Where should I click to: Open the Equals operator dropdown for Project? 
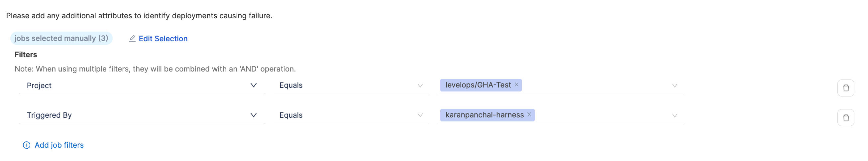click(x=351, y=86)
